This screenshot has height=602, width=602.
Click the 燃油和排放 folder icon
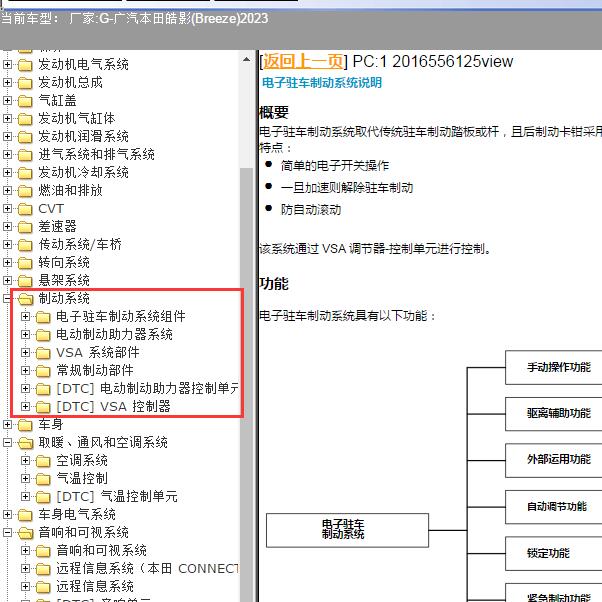25,190
